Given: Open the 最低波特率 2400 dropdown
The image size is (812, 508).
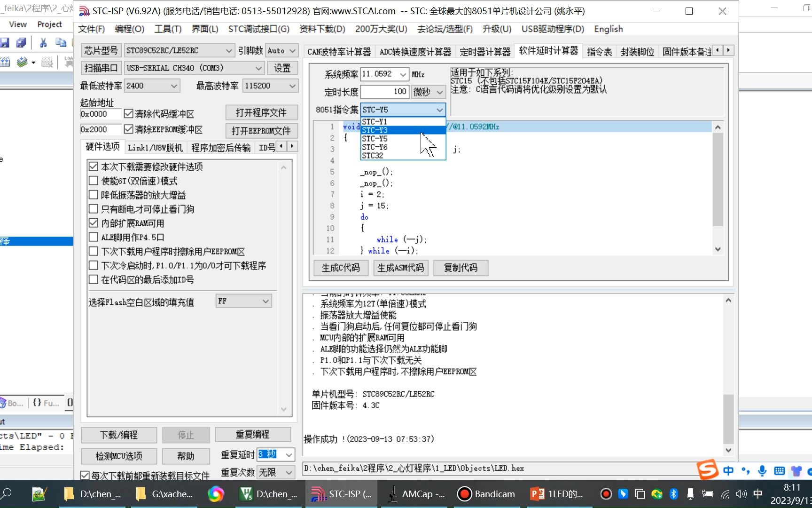Looking at the screenshot, I should tap(152, 86).
